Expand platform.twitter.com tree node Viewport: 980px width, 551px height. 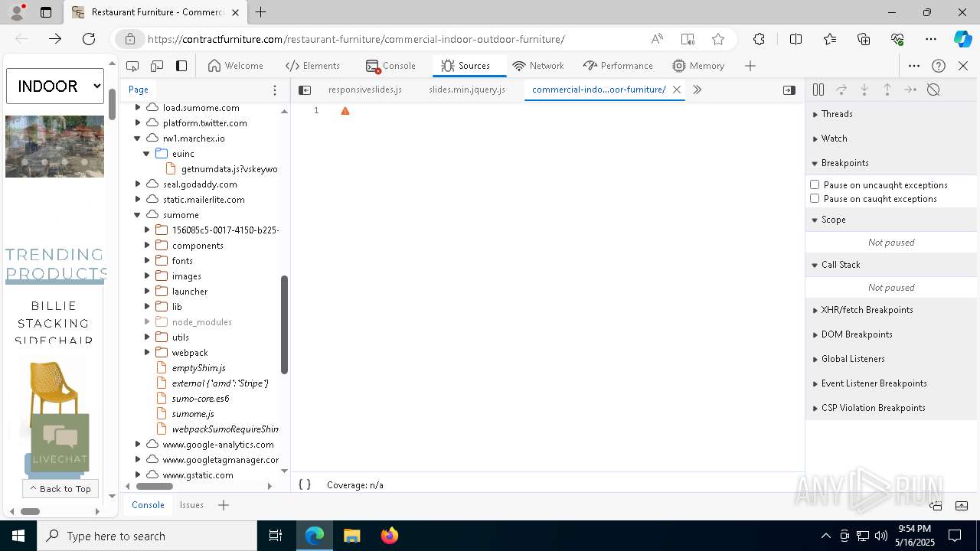point(138,123)
